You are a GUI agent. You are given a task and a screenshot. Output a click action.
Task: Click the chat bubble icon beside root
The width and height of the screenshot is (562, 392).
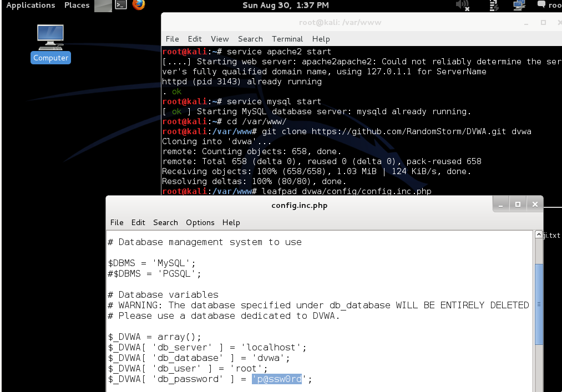pyautogui.click(x=541, y=5)
